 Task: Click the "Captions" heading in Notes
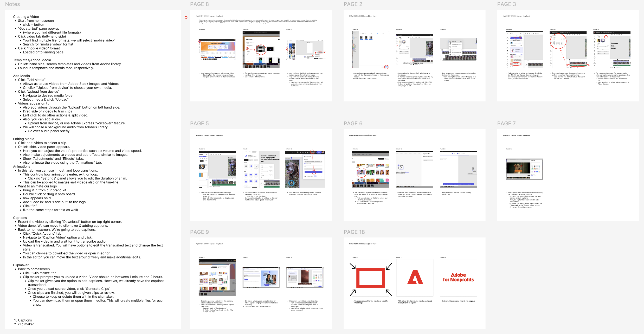(x=20, y=218)
